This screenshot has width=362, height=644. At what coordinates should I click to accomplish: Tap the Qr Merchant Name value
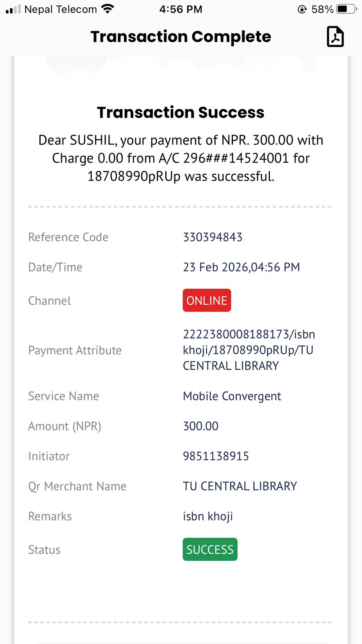click(x=240, y=486)
